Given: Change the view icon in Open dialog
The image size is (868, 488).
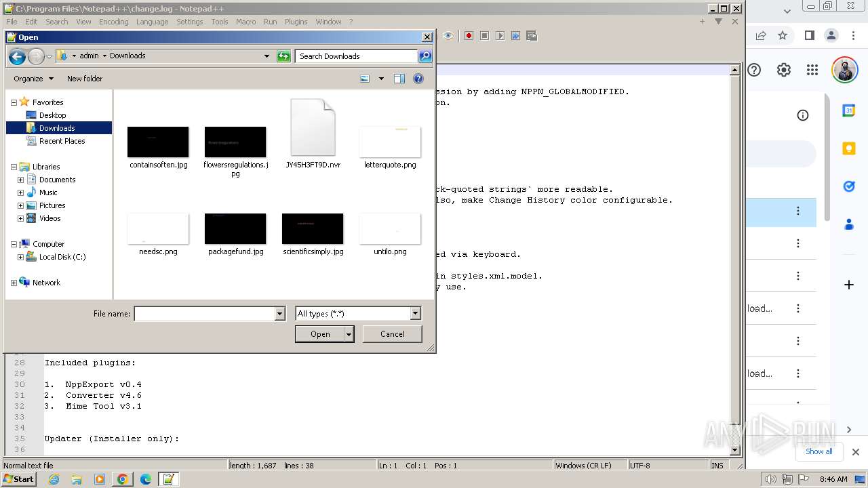Looking at the screenshot, I should coord(365,79).
